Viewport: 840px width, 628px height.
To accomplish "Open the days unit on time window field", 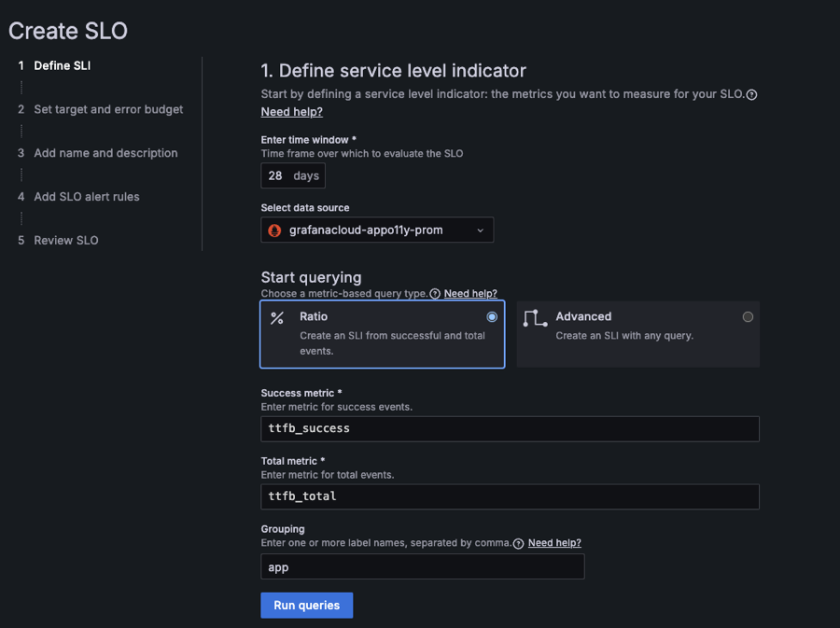I will [x=305, y=175].
